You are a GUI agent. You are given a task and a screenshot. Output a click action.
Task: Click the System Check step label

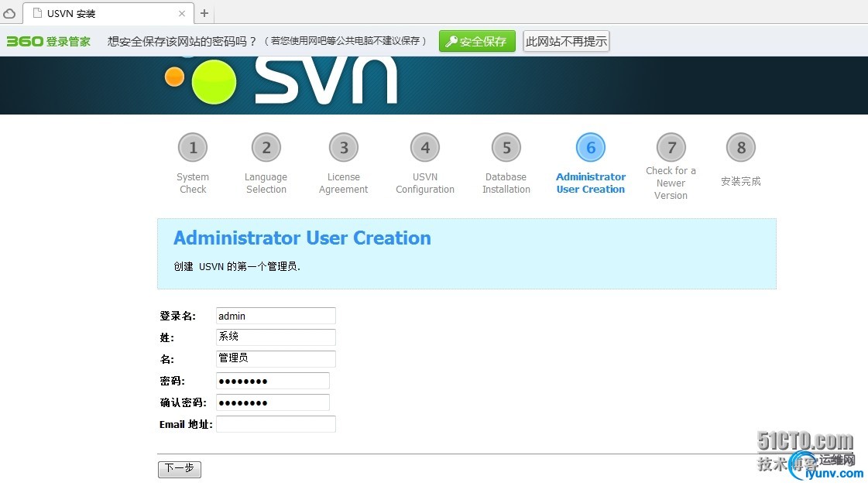[193, 183]
